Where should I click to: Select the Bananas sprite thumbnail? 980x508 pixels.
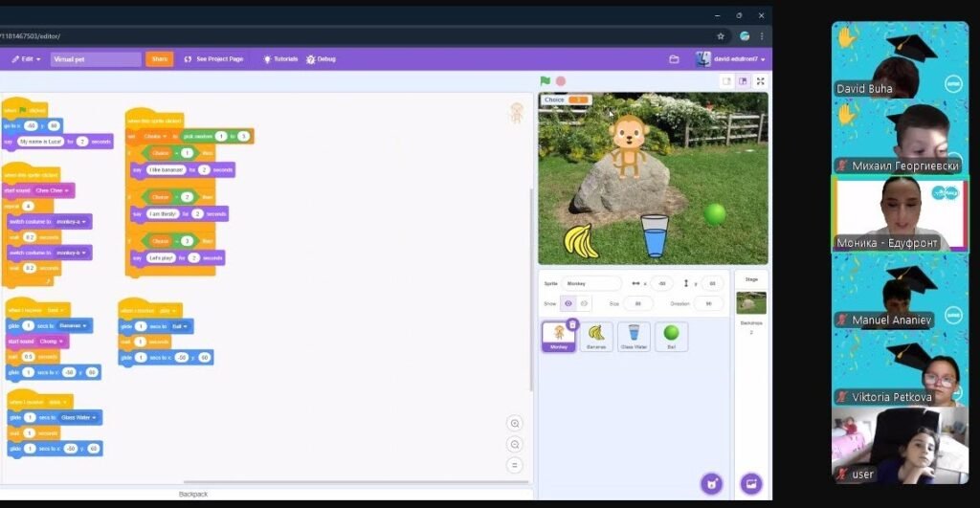pos(596,338)
